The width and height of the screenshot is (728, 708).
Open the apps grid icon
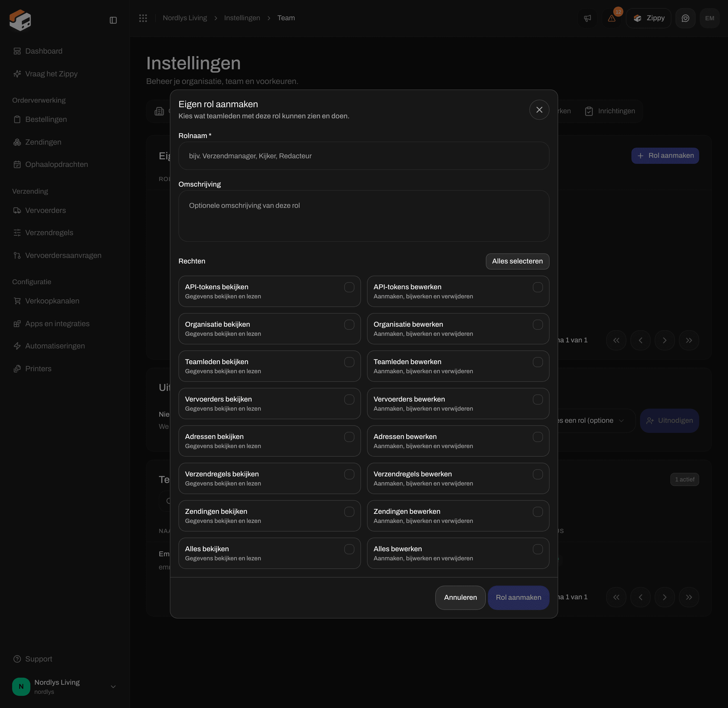click(143, 18)
